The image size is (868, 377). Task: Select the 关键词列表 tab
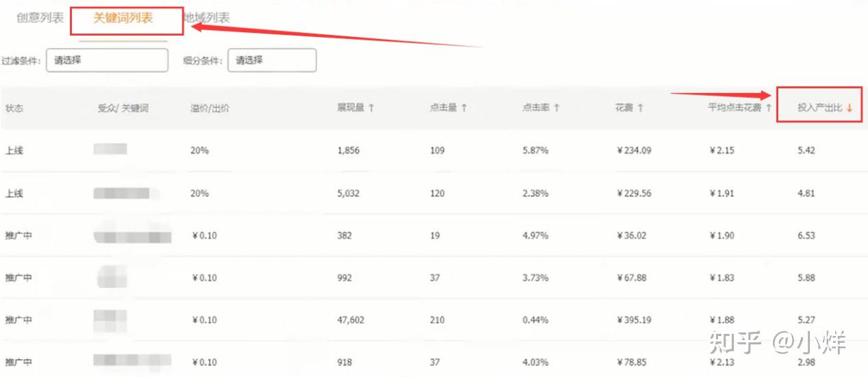[123, 18]
